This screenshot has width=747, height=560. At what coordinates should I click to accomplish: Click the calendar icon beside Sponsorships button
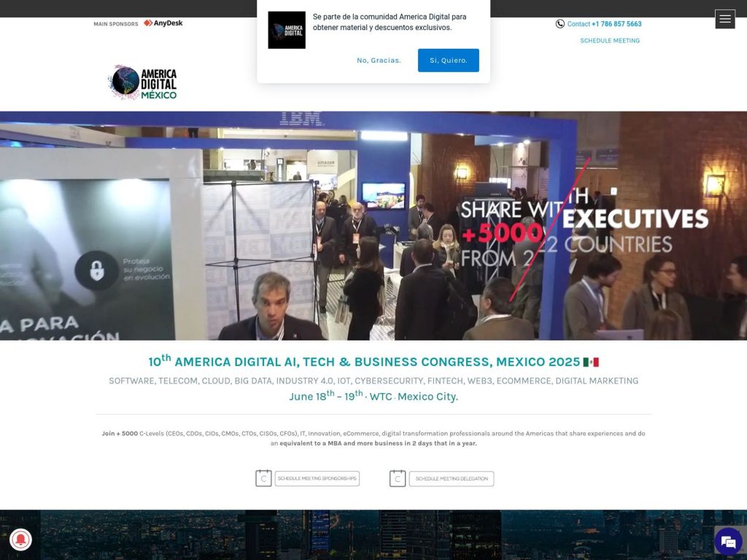[264, 478]
